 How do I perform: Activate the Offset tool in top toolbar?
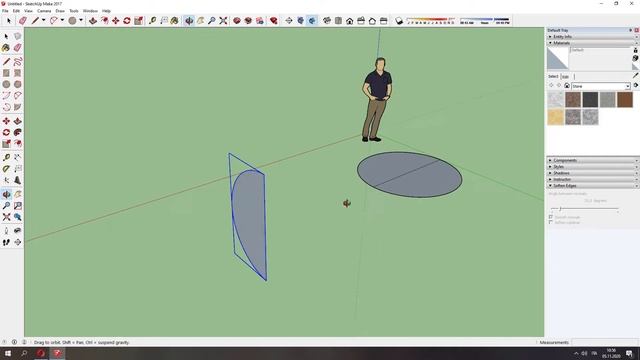[104, 20]
